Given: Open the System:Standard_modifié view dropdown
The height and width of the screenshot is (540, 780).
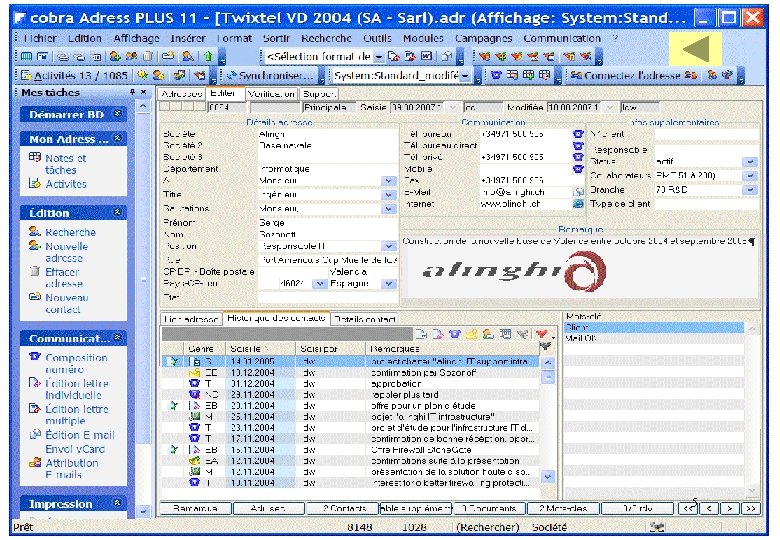Looking at the screenshot, I should pos(465,76).
